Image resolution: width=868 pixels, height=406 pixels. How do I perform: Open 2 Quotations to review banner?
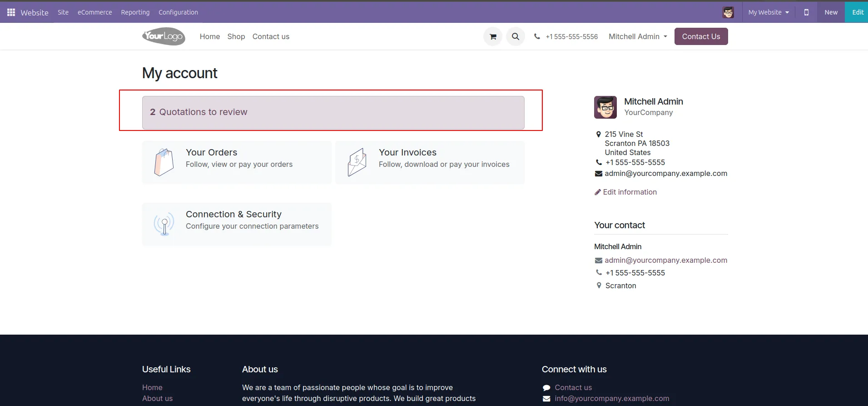[333, 112]
